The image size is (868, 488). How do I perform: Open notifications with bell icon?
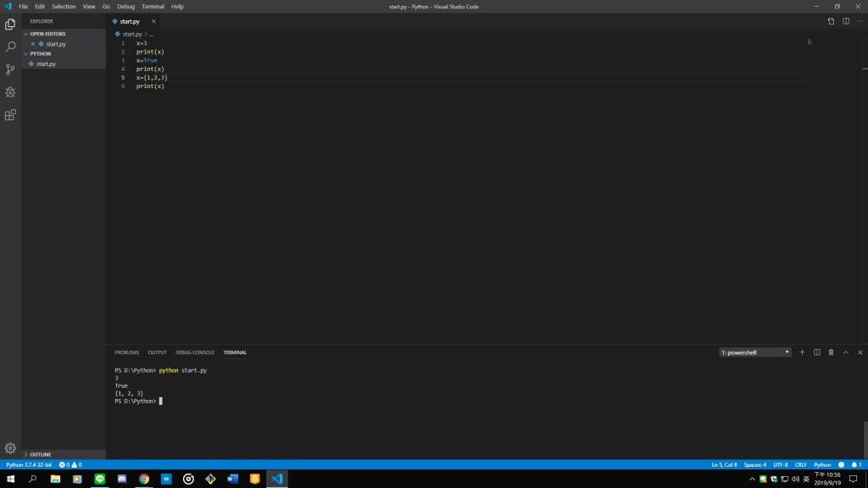click(856, 465)
